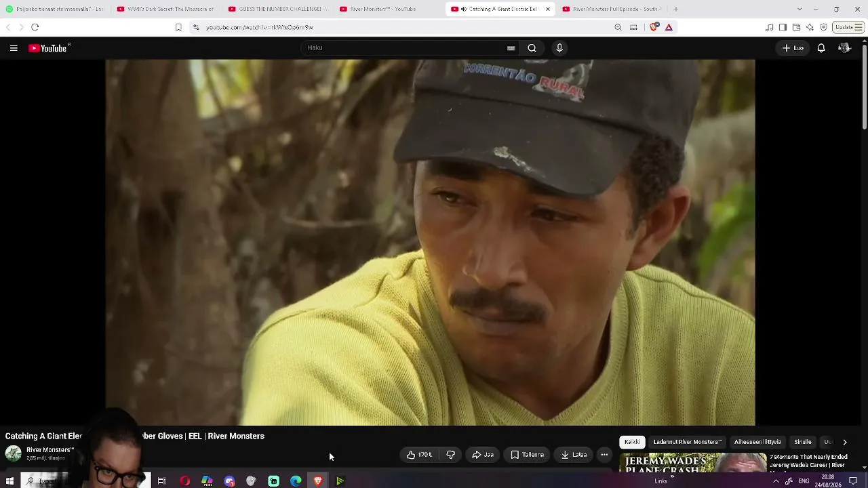868x488 pixels.
Task: Select the Aiheeseen liittyviä chip
Action: [x=757, y=442]
